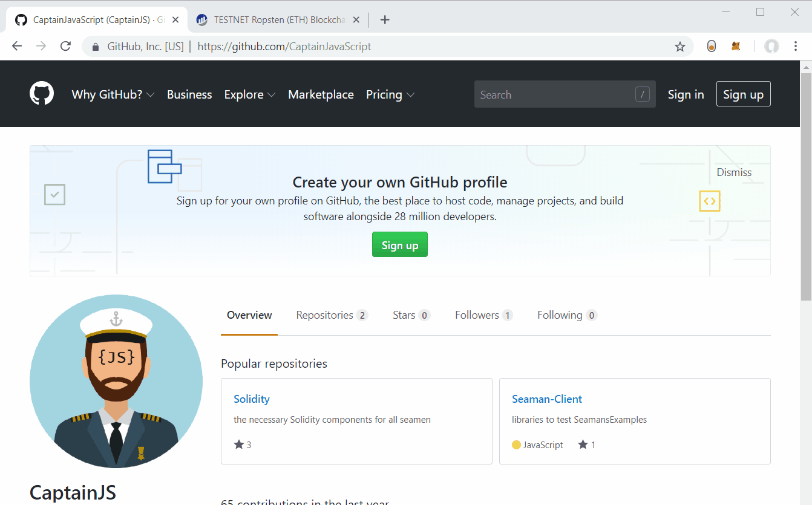Click the Solidity repo star icon
Image resolution: width=812 pixels, height=505 pixels.
click(239, 445)
